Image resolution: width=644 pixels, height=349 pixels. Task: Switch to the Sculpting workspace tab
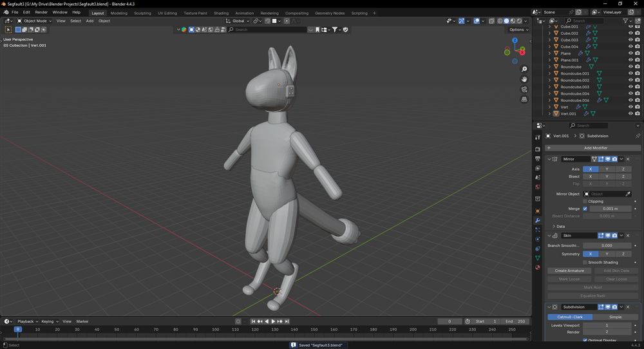[x=142, y=13]
